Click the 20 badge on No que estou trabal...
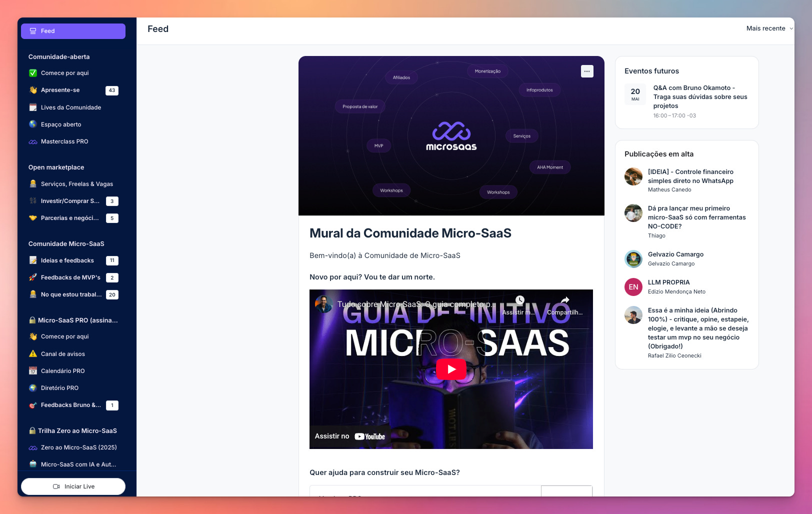Viewport: 812px width, 514px height. point(112,295)
